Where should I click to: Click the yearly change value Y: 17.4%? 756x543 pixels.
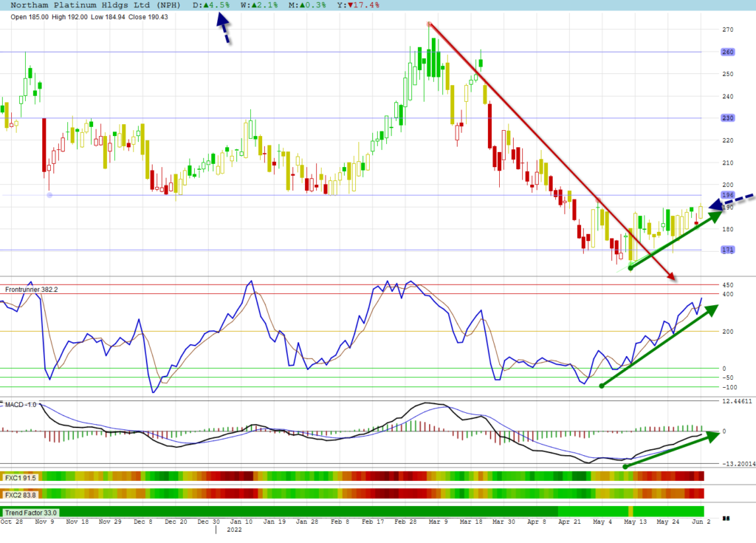pyautogui.click(x=358, y=5)
